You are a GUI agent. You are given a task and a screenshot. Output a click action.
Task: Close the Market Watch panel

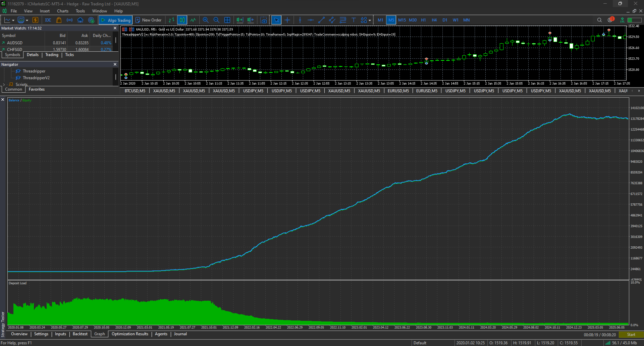pyautogui.click(x=115, y=28)
